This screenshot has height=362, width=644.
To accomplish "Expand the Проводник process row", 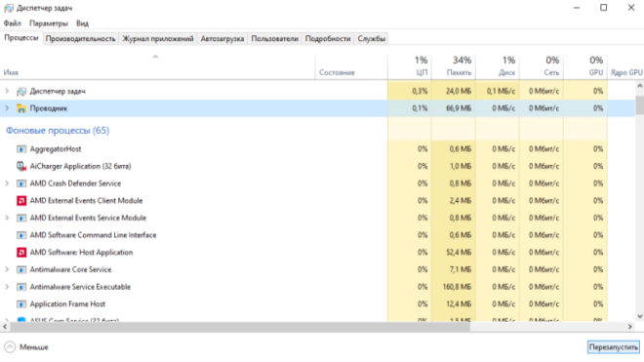I will 7,108.
